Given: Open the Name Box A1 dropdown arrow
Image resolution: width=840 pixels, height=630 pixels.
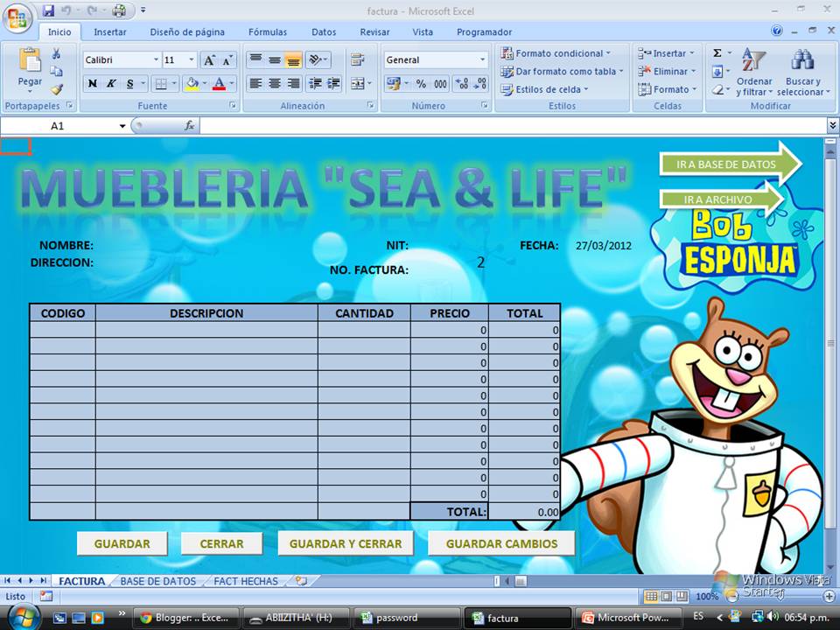Looking at the screenshot, I should (x=122, y=126).
